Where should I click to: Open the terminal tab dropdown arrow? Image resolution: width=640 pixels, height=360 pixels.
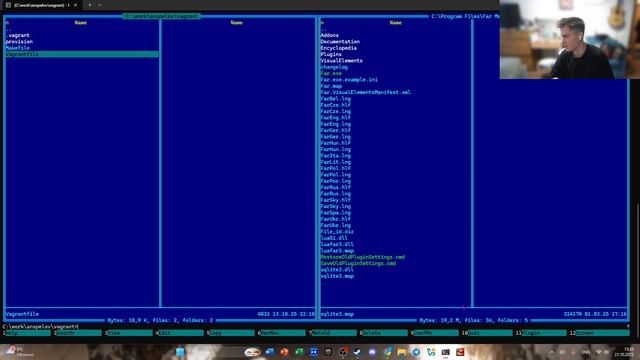pos(100,5)
